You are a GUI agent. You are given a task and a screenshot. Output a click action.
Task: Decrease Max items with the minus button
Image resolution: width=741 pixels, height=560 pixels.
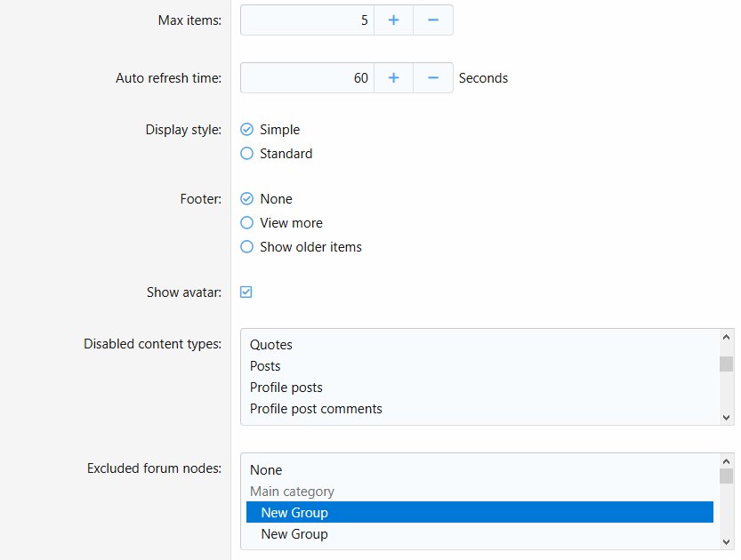coord(433,20)
